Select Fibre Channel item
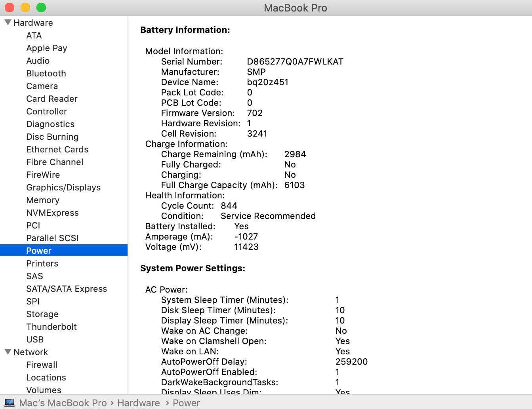 55,162
